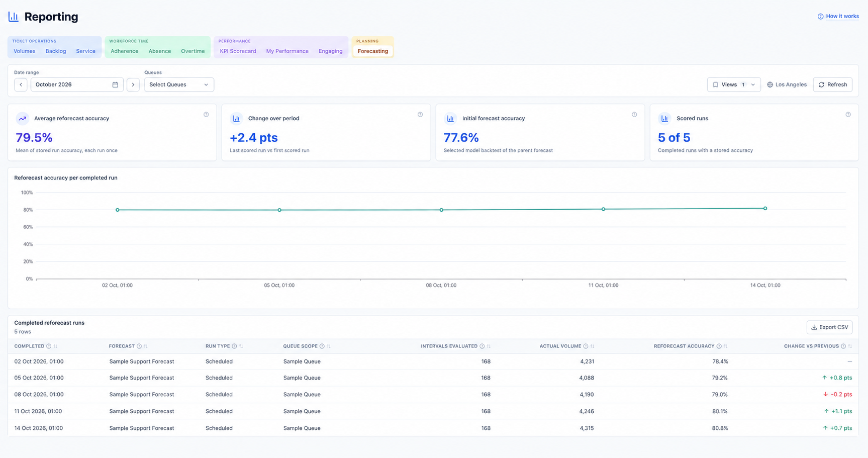868x458 pixels.
Task: Go to the previous month arrow
Action: coord(21,84)
